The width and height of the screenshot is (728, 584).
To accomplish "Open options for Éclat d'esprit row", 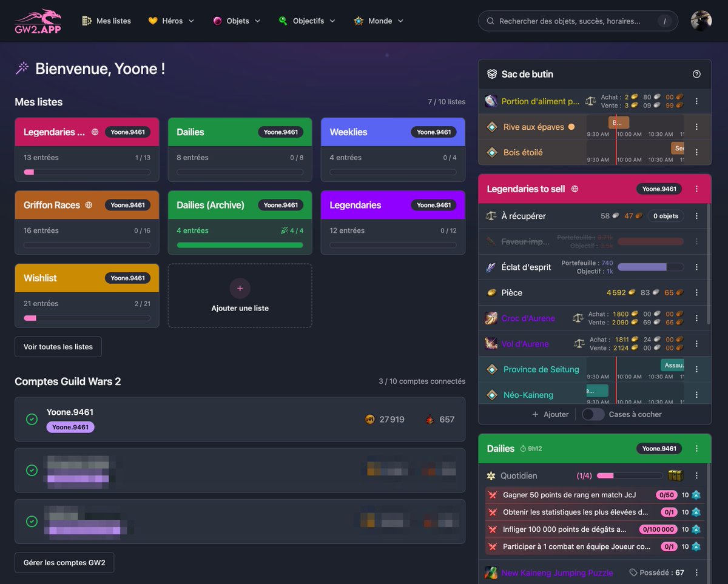I will pos(696,267).
